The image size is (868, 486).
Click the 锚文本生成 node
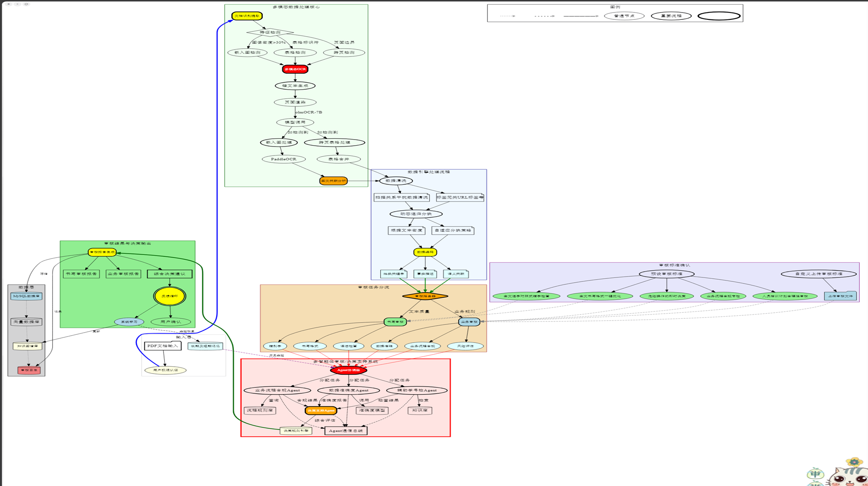click(295, 86)
